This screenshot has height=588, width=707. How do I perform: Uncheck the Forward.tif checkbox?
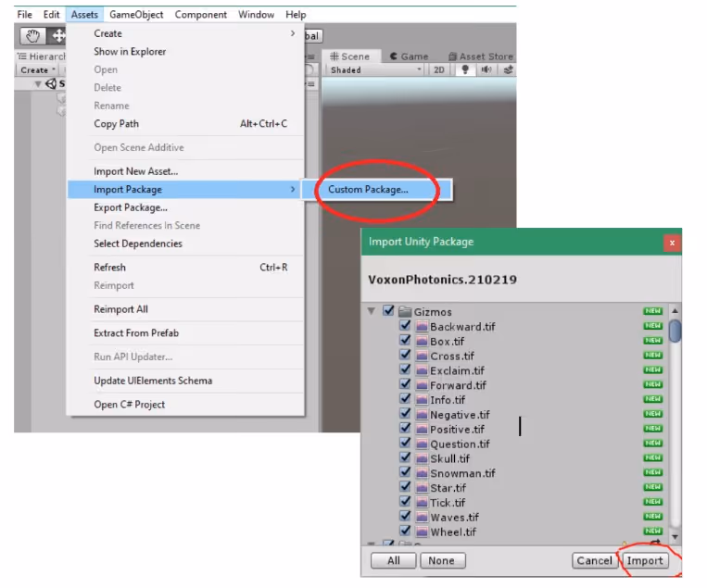pyautogui.click(x=405, y=384)
